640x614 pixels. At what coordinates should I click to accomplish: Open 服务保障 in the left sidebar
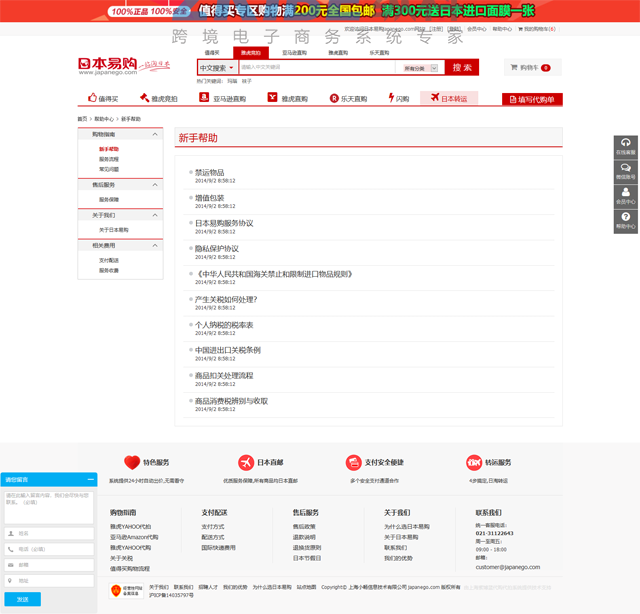(109, 200)
